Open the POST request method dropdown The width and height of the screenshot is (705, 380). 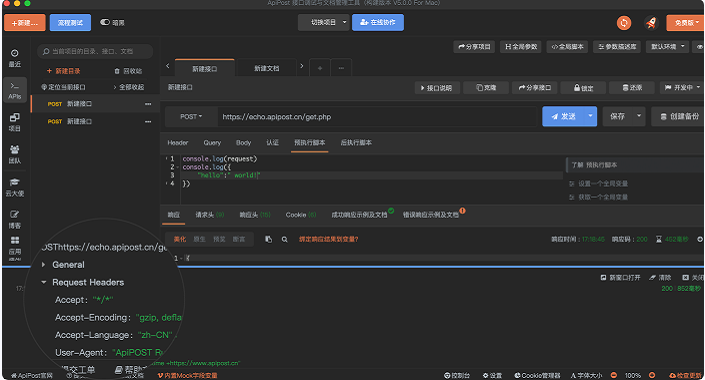192,116
